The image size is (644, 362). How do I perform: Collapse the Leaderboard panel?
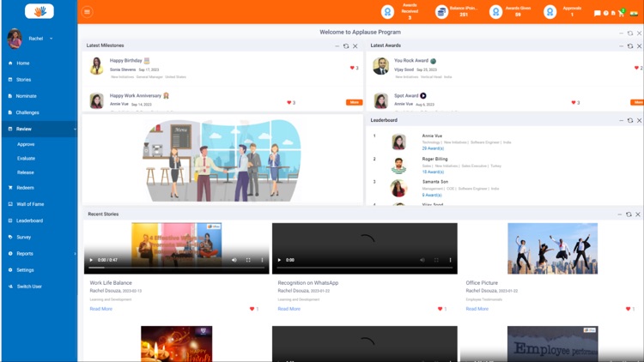(621, 120)
